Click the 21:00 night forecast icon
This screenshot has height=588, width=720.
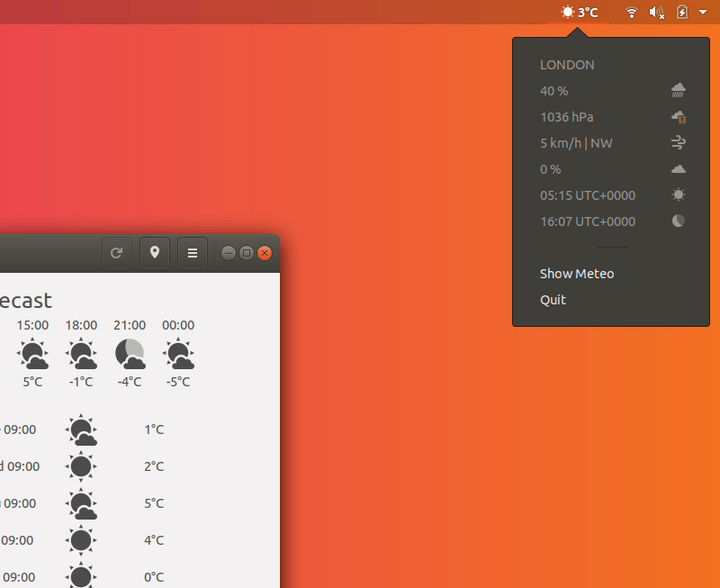click(130, 355)
